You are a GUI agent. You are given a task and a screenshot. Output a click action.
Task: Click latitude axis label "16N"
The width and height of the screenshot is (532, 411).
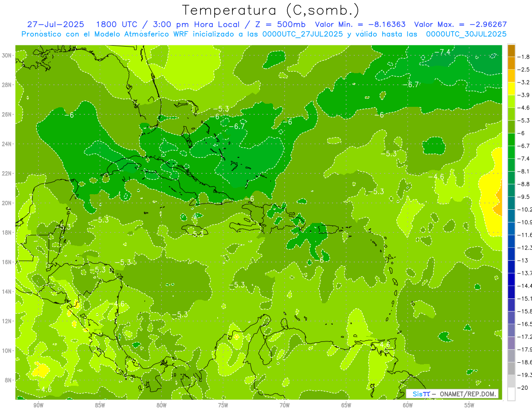tap(8, 262)
